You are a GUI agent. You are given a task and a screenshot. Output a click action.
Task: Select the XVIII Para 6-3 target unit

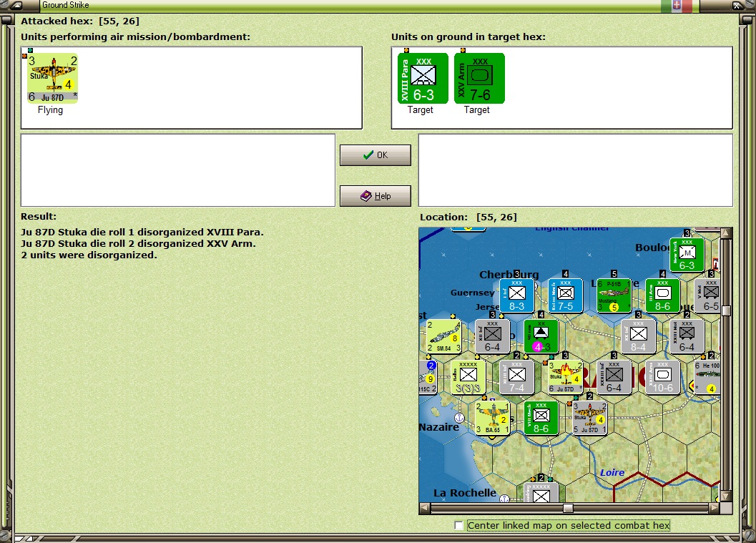pos(423,78)
